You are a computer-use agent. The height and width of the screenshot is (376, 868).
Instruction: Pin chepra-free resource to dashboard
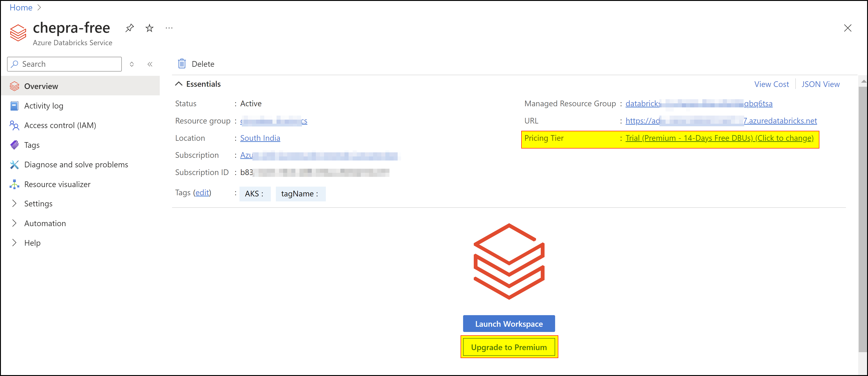[x=129, y=28]
